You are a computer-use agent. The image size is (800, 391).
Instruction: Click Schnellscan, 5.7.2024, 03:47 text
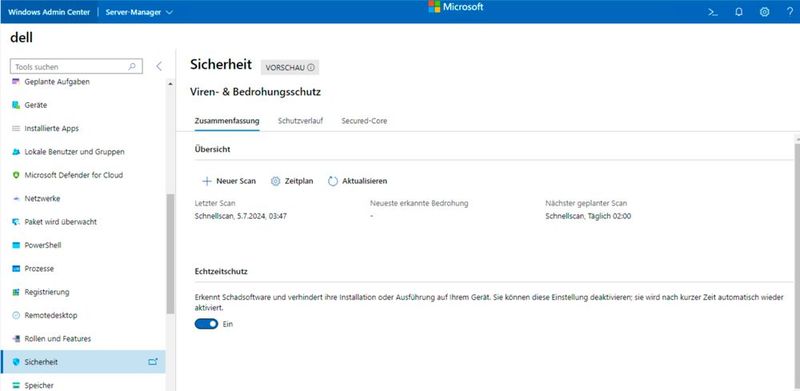pyautogui.click(x=241, y=216)
